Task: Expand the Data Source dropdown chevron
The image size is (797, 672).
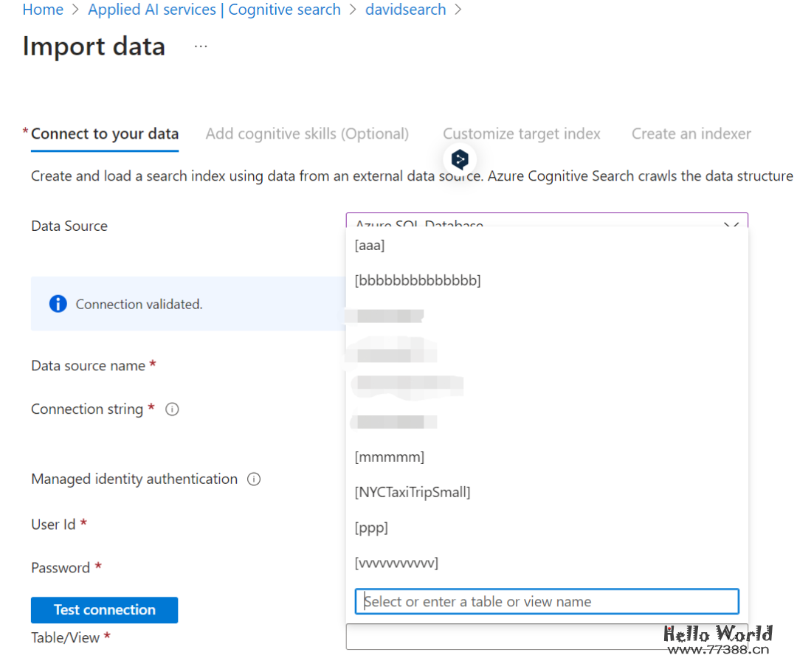Action: pos(731,224)
